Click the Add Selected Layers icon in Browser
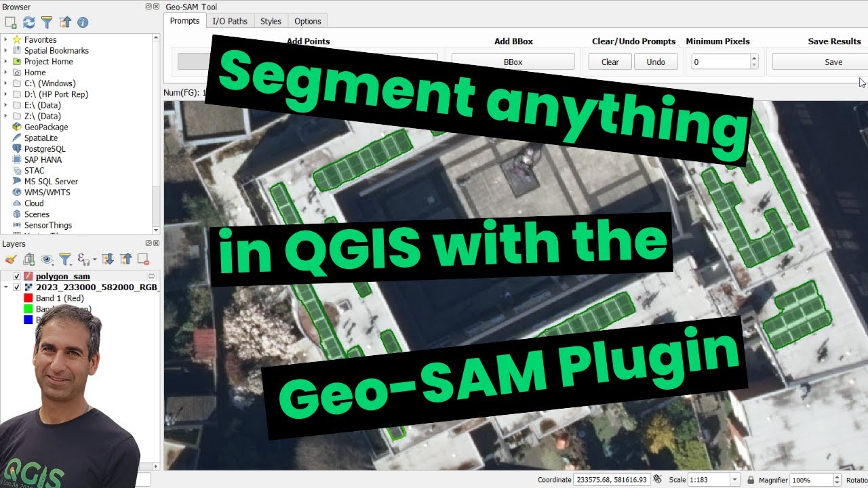The height and width of the screenshot is (488, 868). 10,22
